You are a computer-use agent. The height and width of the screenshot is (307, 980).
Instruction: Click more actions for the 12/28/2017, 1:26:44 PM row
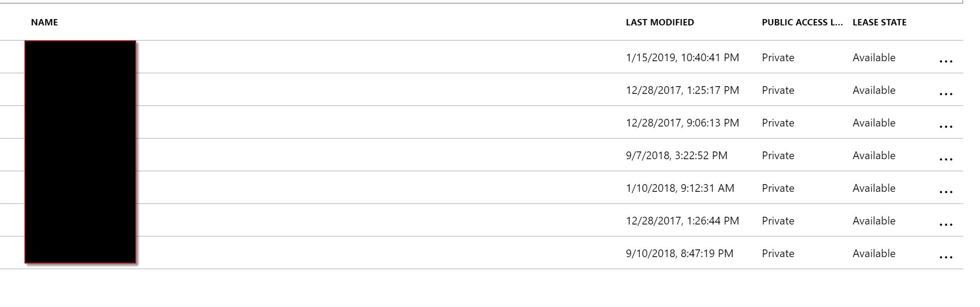(946, 224)
